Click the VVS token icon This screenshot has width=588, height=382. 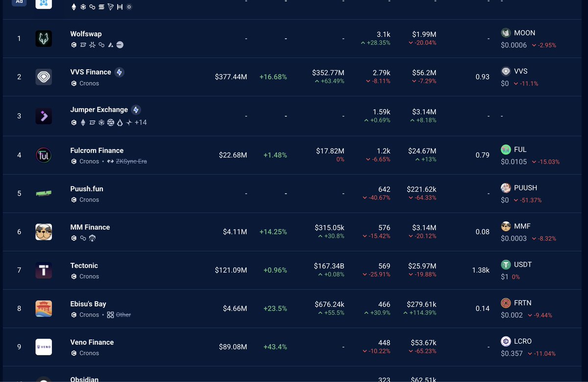tap(506, 71)
